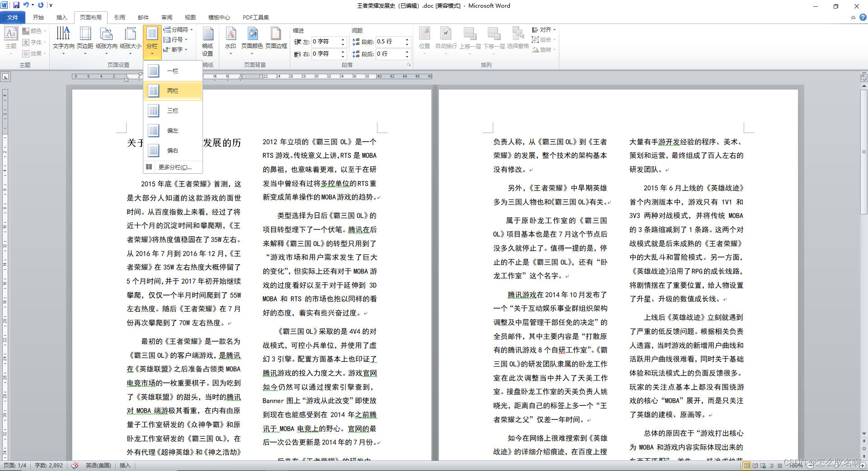Click the Position (位置) icon

(425, 40)
